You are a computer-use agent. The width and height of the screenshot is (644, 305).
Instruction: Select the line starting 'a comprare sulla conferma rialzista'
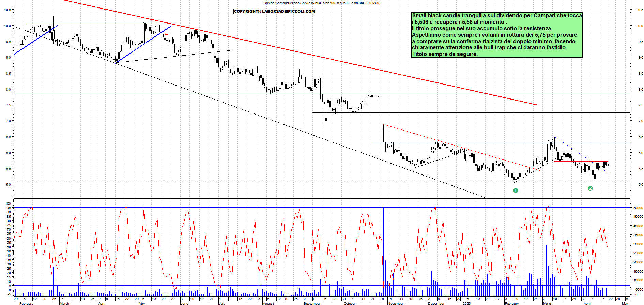coord(494,42)
